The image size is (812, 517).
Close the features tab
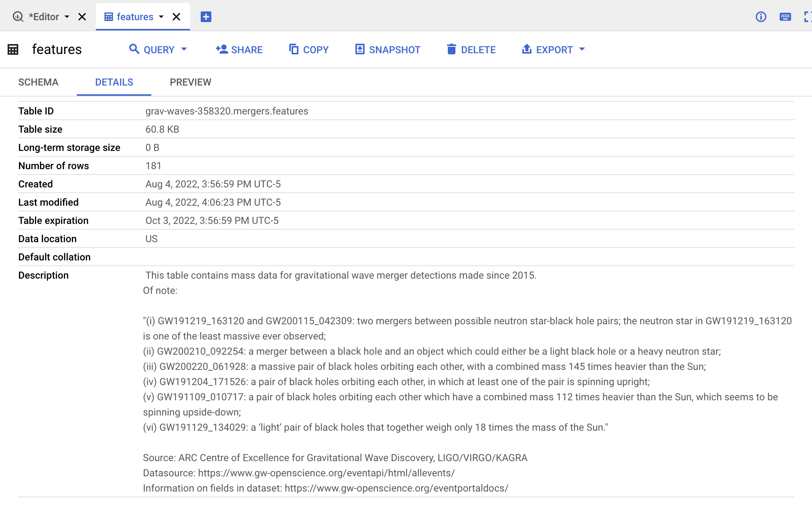(x=176, y=17)
